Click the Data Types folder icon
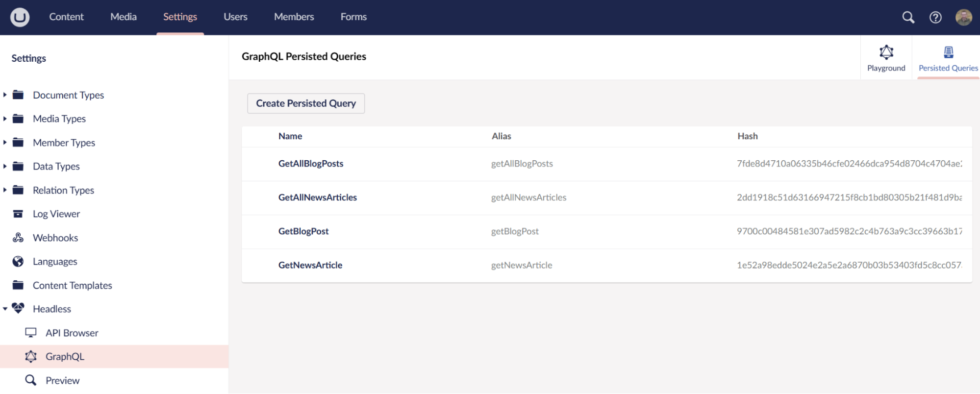This screenshot has width=980, height=394. (18, 166)
